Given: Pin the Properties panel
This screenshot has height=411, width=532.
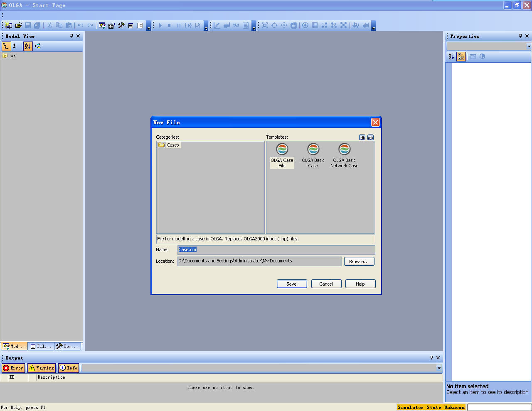Looking at the screenshot, I should click(x=520, y=36).
